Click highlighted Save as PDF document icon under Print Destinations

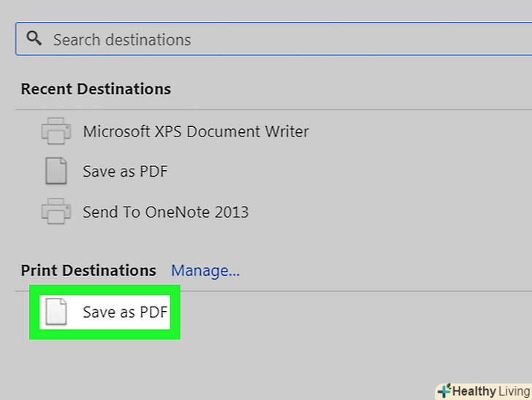tap(56, 312)
